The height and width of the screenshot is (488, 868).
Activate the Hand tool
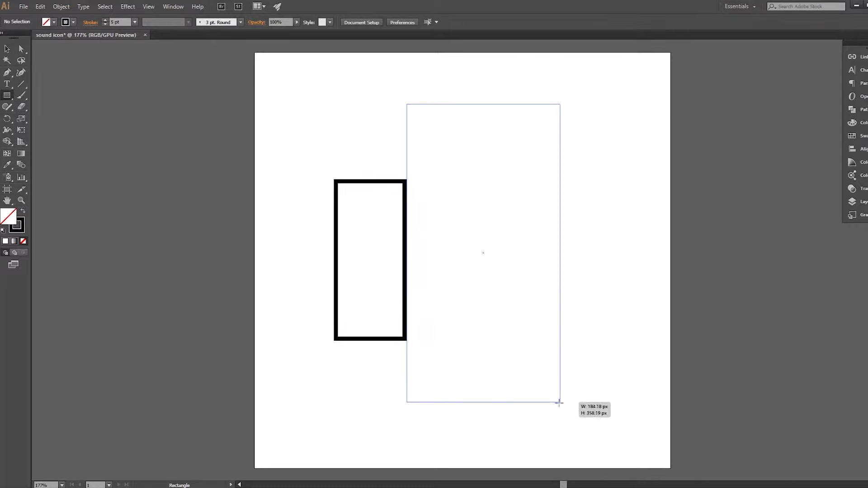7,201
